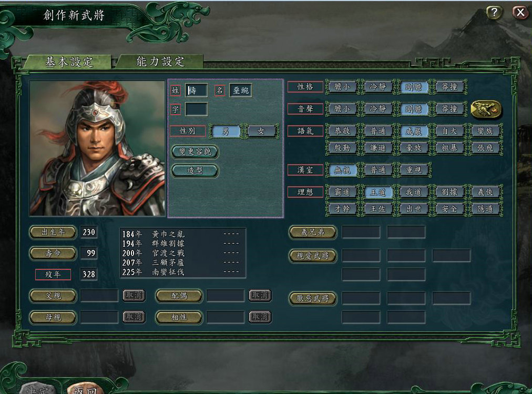
Task: Click the 造型 model button
Action: pos(195,171)
